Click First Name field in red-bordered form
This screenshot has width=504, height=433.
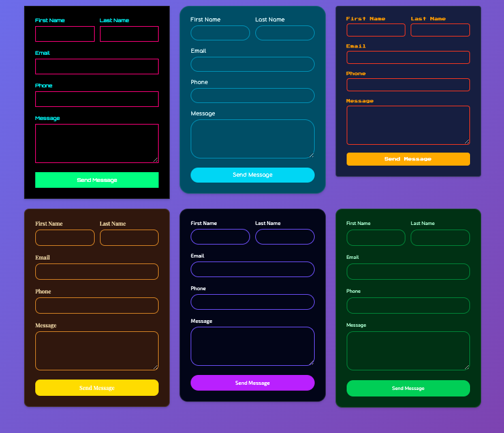375,30
